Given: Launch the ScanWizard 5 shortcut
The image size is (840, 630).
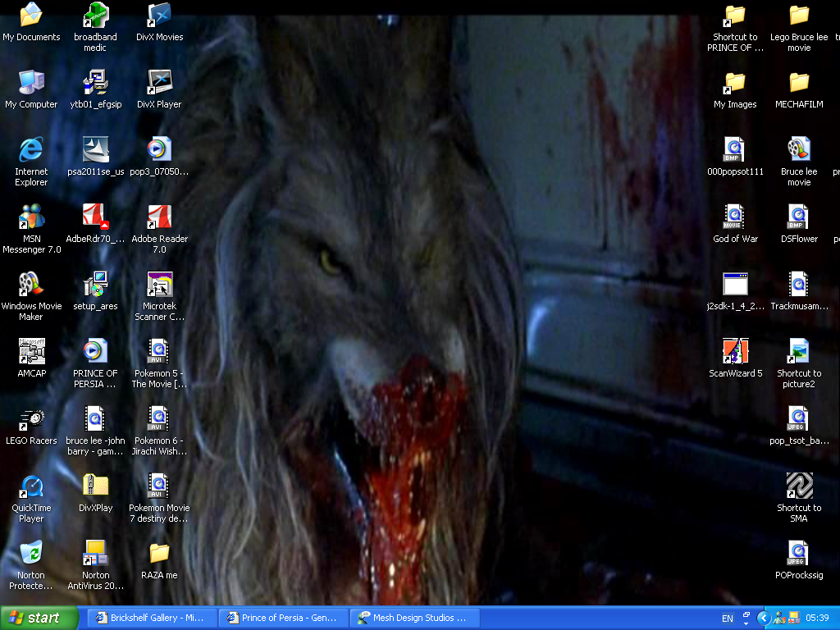Looking at the screenshot, I should point(735,351).
